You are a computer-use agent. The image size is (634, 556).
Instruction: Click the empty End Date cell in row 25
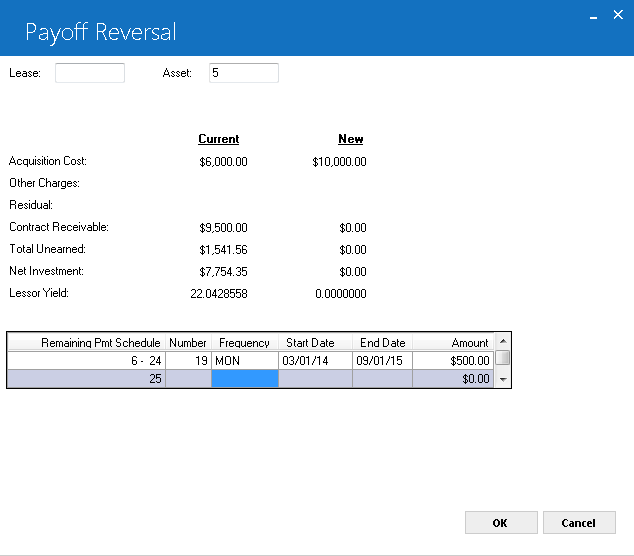[x=382, y=379]
